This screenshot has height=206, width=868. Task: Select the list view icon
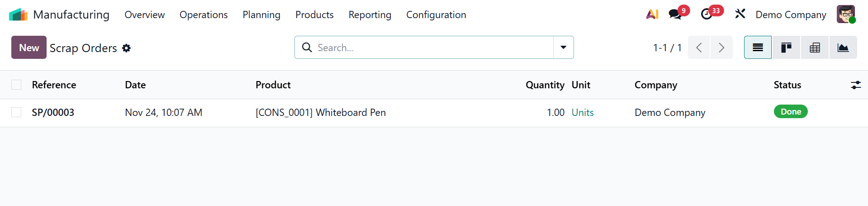(758, 48)
